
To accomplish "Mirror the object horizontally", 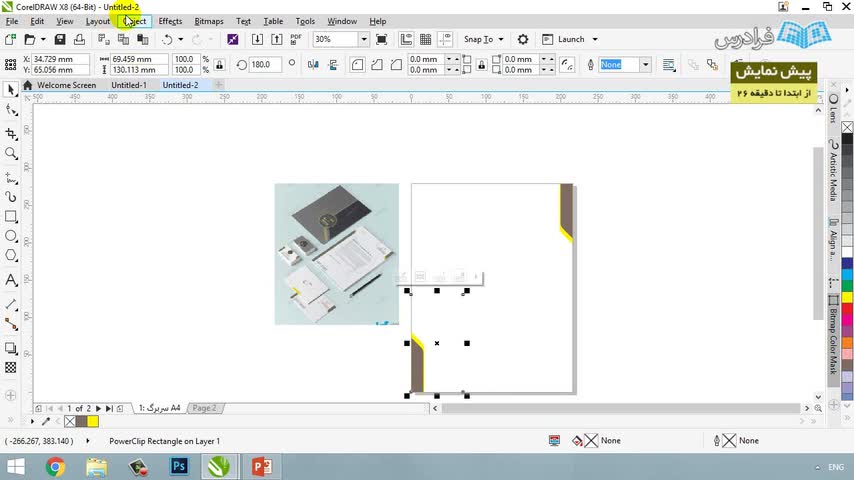I will click(x=313, y=64).
